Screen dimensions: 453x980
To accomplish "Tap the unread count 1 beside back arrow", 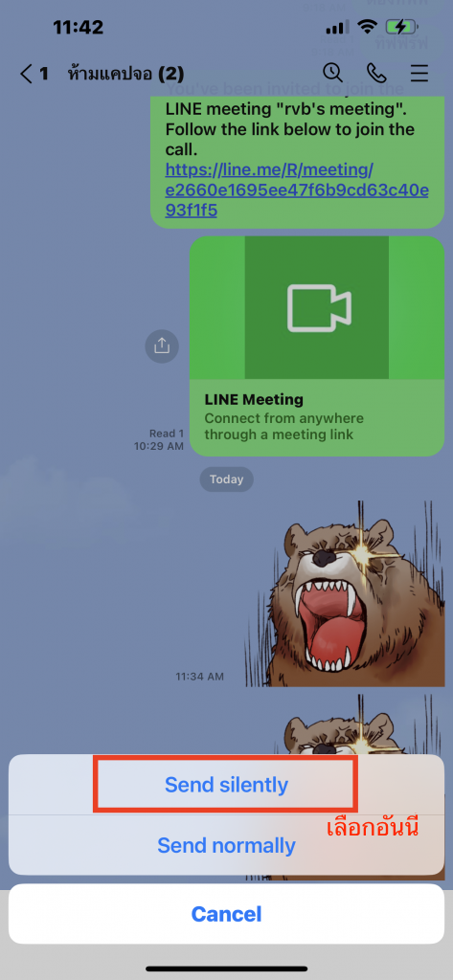I will pos(43,74).
